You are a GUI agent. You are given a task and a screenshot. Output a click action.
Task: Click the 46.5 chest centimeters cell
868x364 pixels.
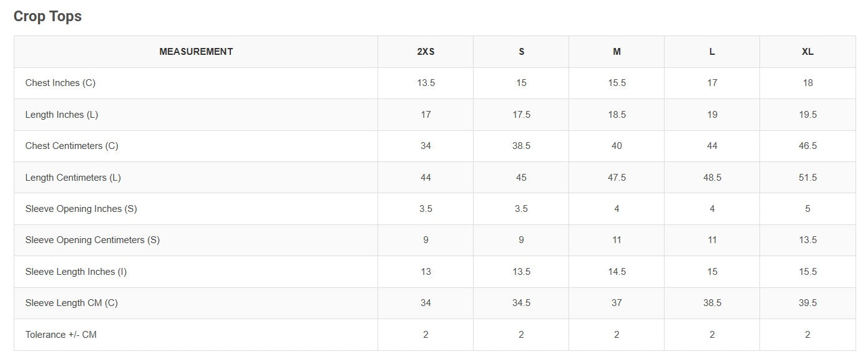coord(807,146)
